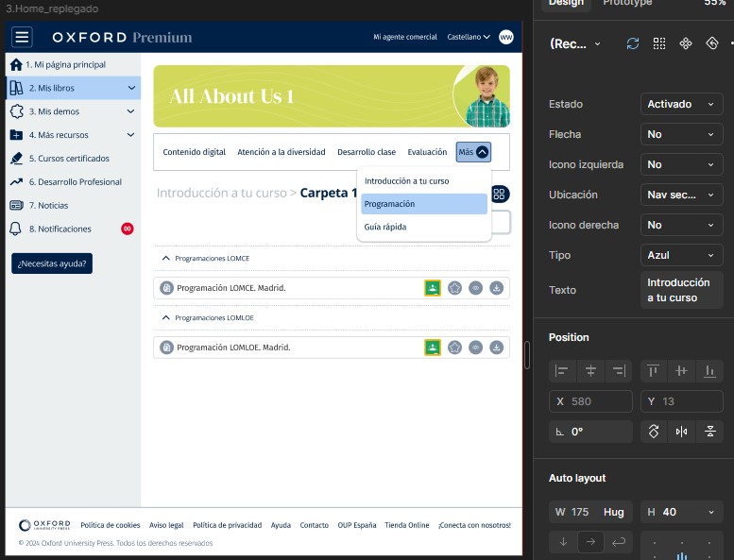
Task: Click the pen icon beside Cursos certificados
Action: 16,158
